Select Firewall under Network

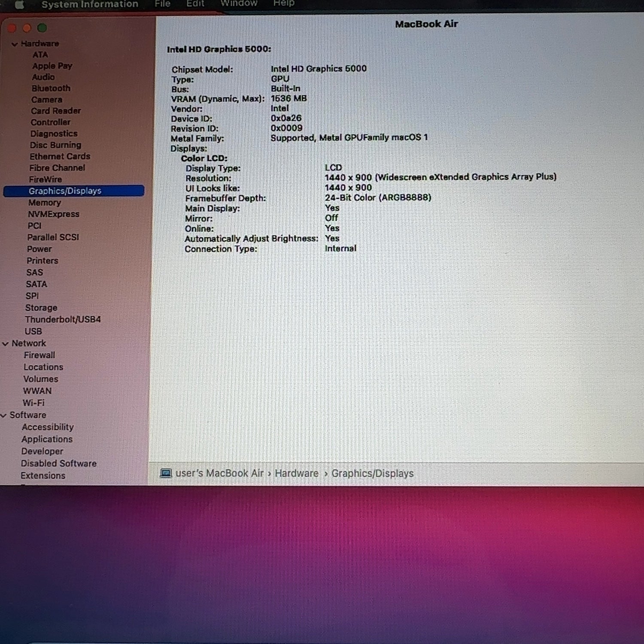pos(39,355)
